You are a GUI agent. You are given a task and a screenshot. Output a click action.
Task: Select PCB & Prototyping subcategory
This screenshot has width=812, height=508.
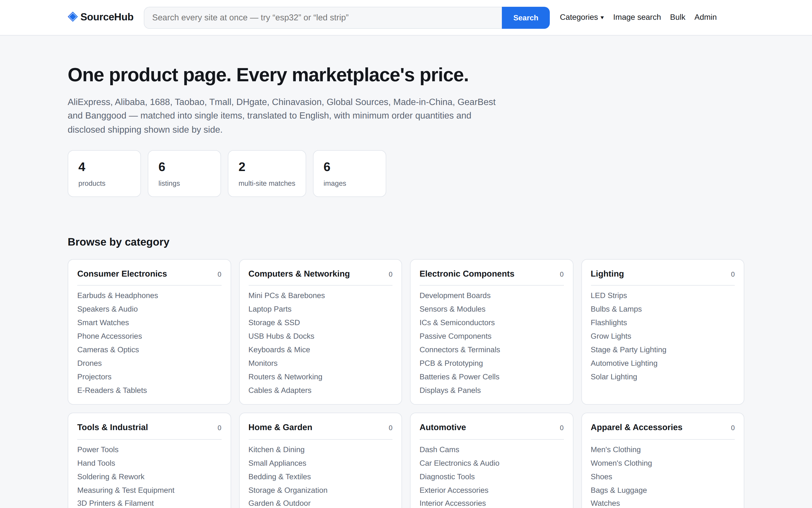[x=451, y=363]
